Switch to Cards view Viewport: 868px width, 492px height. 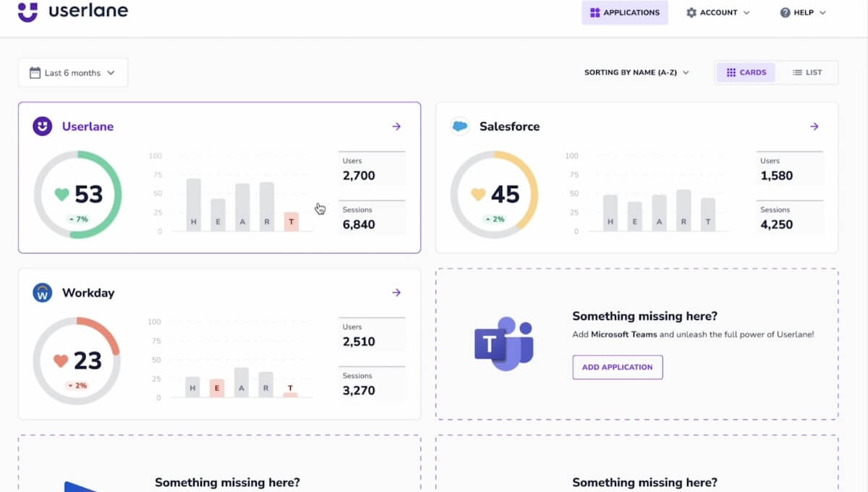[746, 72]
